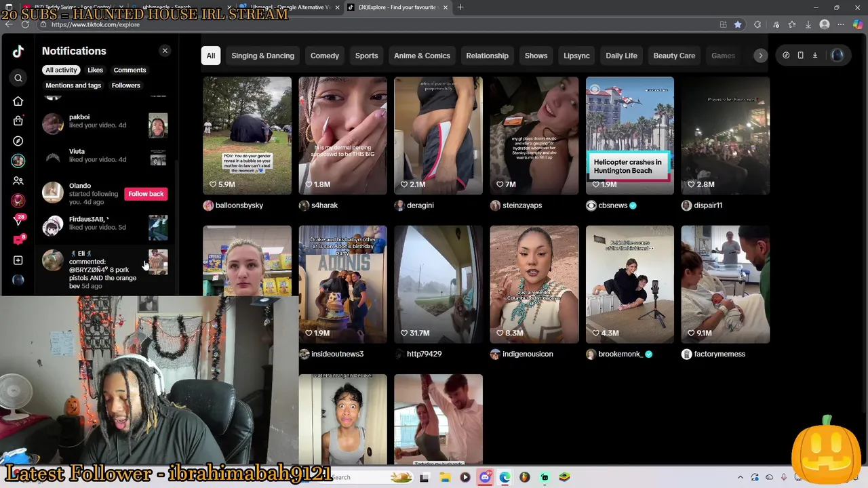
Task: Open the dispair11 creator link
Action: point(708,205)
